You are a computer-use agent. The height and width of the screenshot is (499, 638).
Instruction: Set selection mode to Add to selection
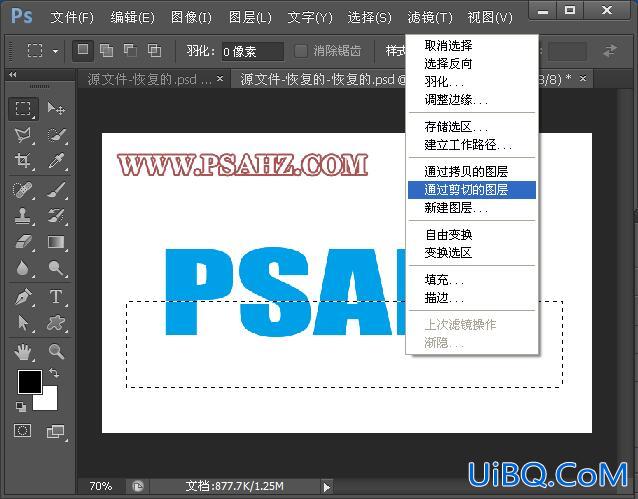tap(107, 50)
